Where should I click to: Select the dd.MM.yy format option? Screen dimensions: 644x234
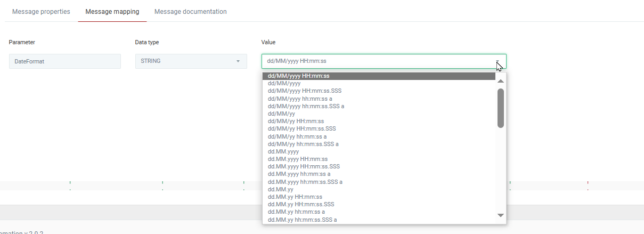pyautogui.click(x=280, y=189)
